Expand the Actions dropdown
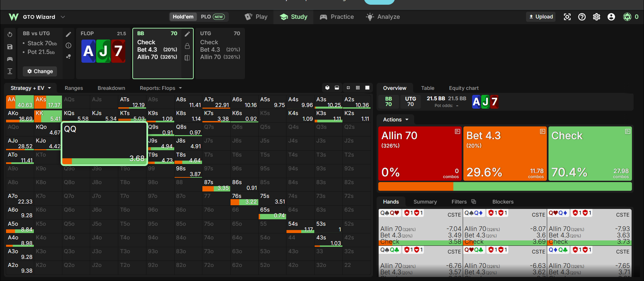Screen dimensions: 644x281 click(396, 119)
